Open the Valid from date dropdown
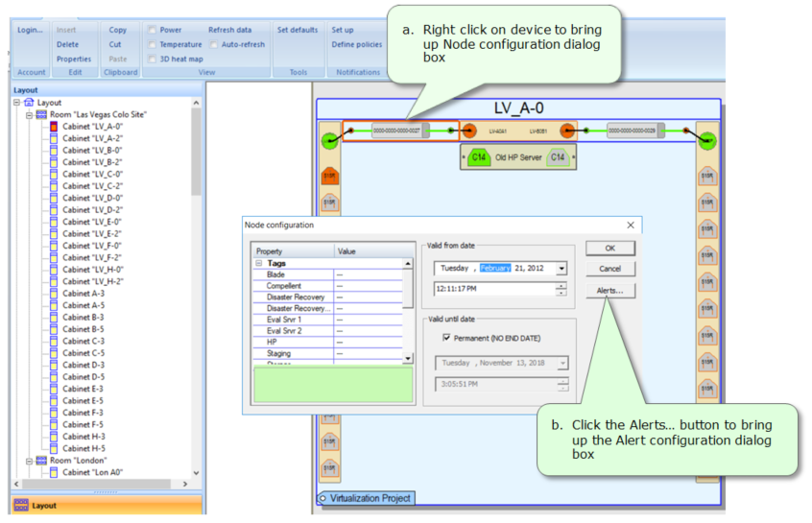 [561, 269]
